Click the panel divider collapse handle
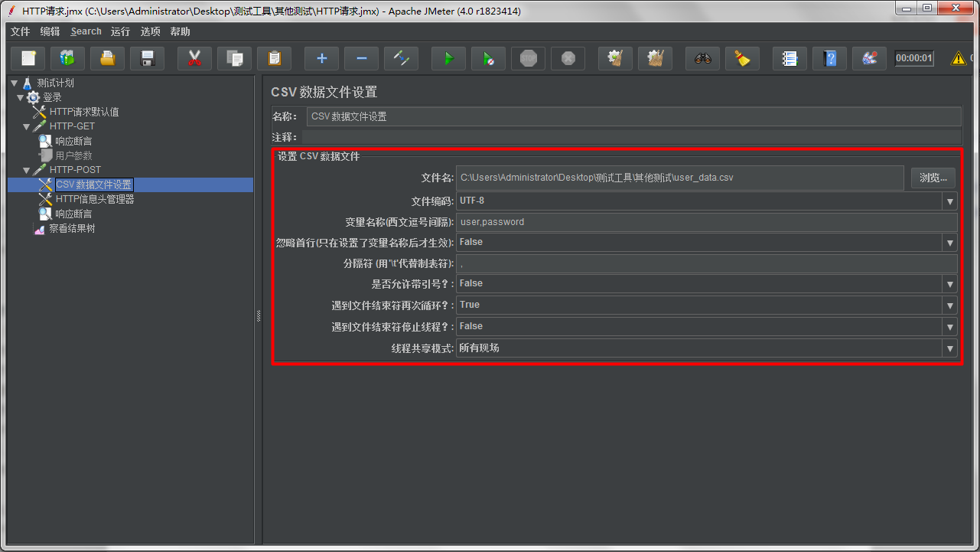Screen dimensions: 980x552 tap(258, 315)
